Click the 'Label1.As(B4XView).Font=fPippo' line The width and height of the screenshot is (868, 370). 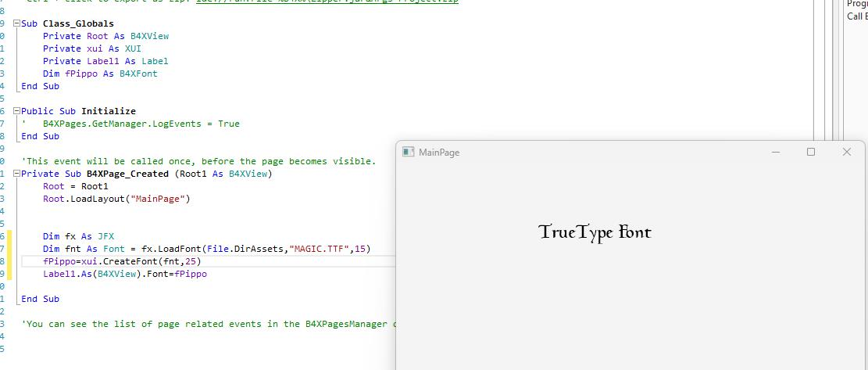coord(125,274)
